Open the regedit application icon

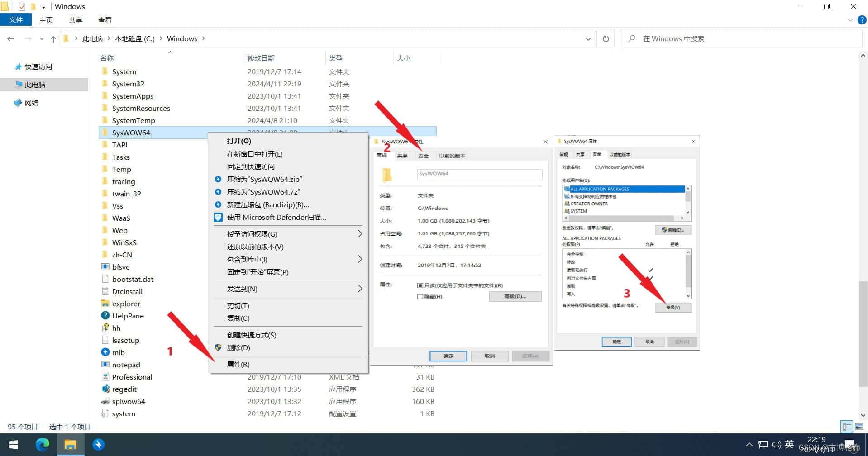pos(105,389)
